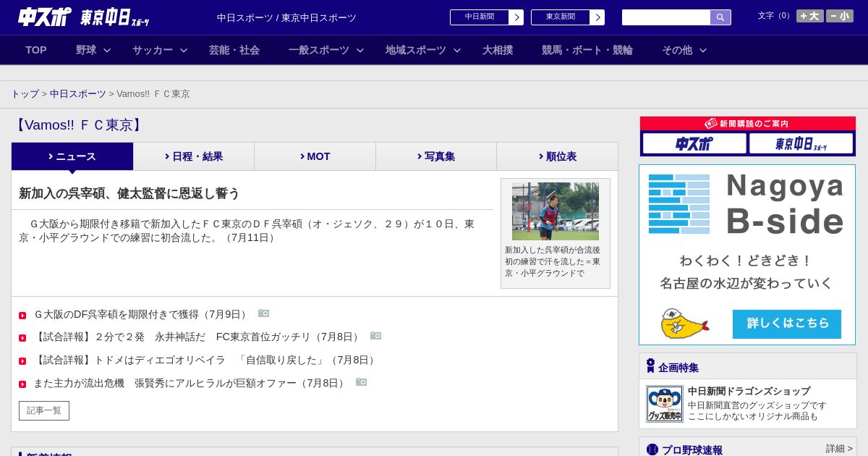Click 中日スポーツ breadcrumb link
This screenshot has width=868, height=456.
(x=78, y=94)
